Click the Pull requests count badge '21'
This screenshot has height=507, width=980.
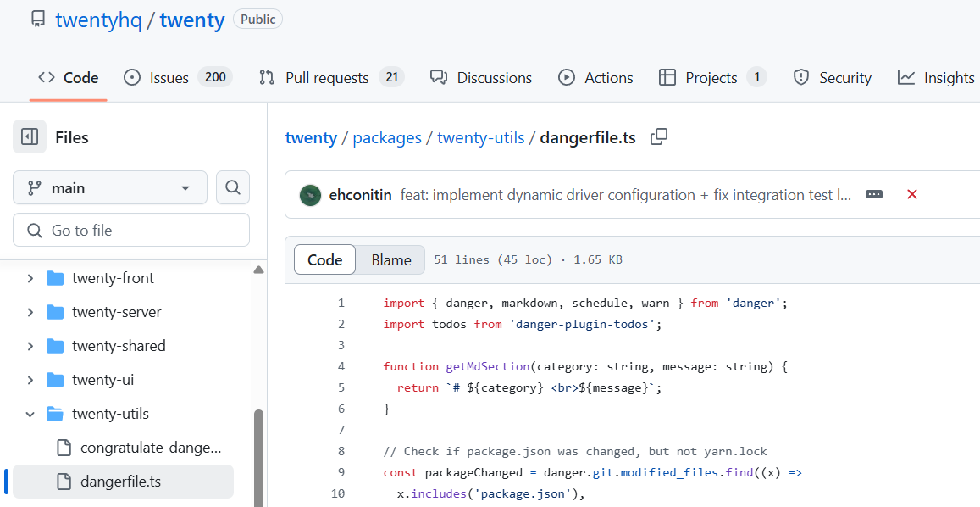[x=392, y=77]
